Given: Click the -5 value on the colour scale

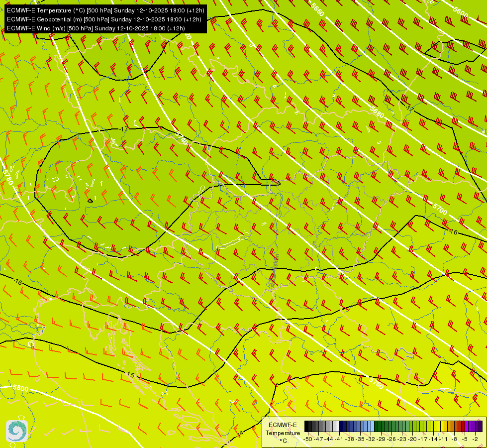Looking at the screenshot, I should pos(465,439).
